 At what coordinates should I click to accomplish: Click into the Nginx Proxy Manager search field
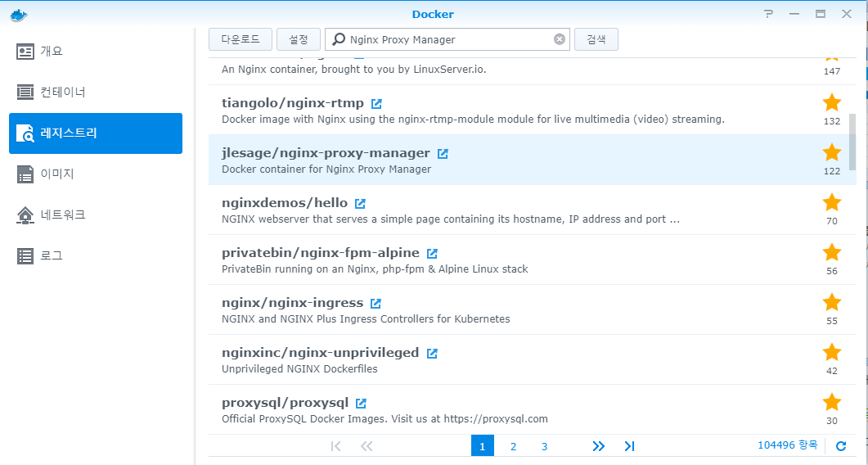448,39
